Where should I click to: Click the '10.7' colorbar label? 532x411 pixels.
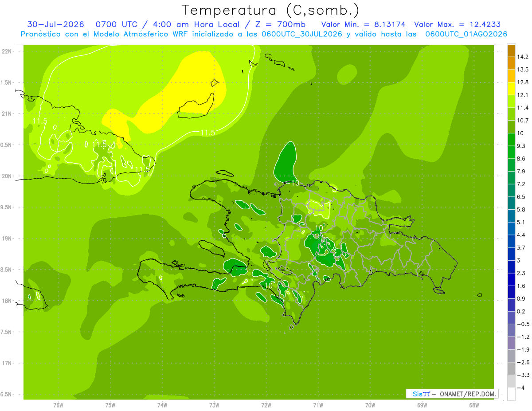click(522, 121)
